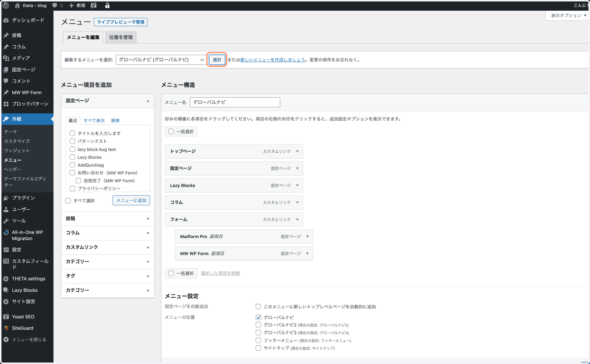
Task: Open All-in-One WP Migration icon
Action: click(6, 232)
